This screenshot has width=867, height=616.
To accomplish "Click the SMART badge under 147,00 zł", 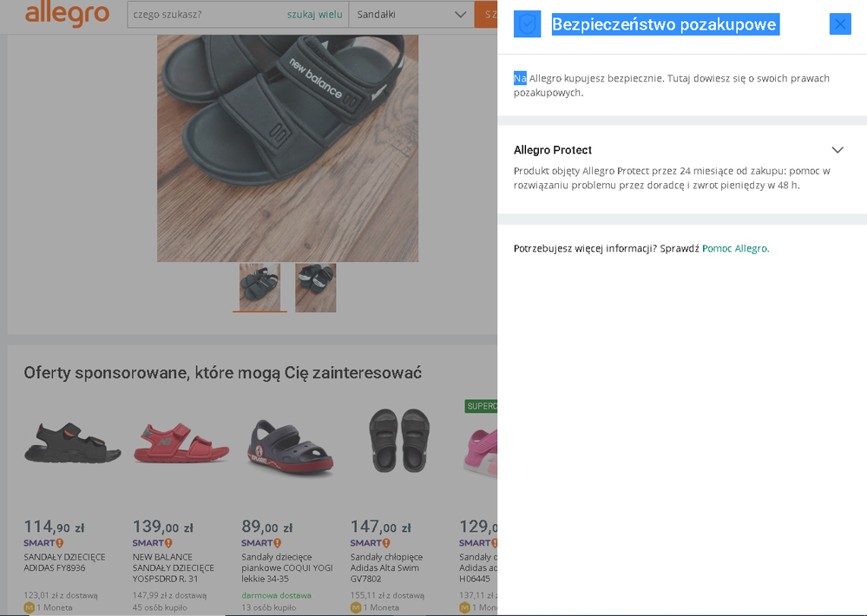I will coord(371,543).
